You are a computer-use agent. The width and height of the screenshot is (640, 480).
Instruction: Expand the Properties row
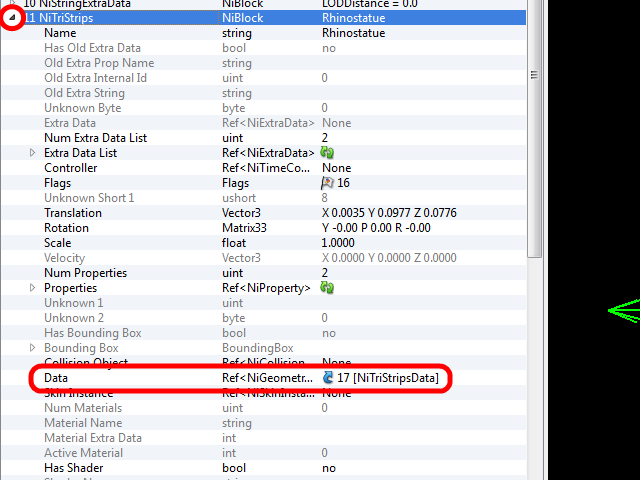(32, 288)
